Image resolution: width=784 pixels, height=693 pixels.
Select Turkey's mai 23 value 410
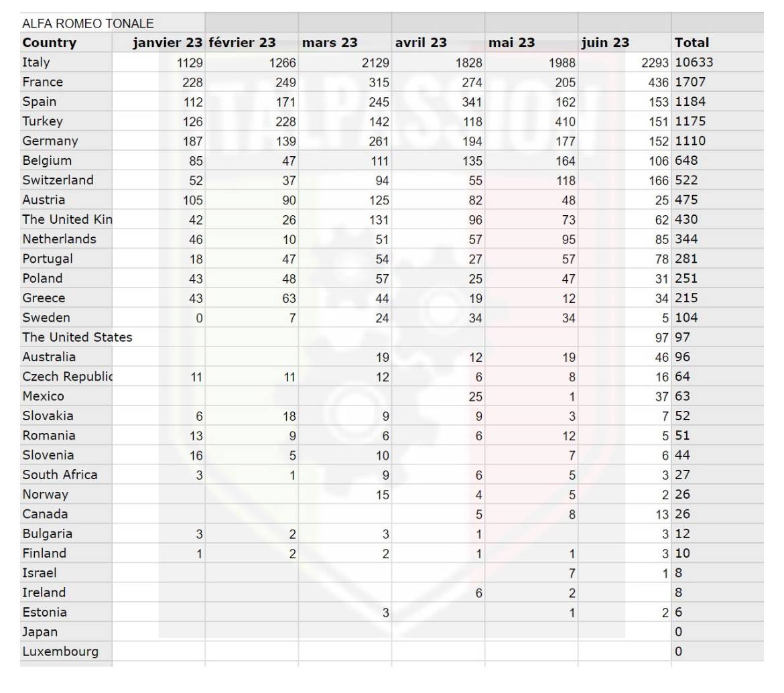tap(531, 121)
